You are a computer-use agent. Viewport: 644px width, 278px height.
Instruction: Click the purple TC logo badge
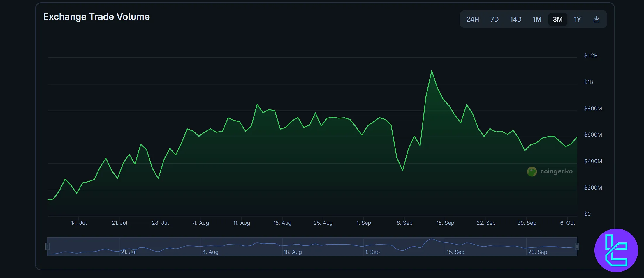coord(616,250)
